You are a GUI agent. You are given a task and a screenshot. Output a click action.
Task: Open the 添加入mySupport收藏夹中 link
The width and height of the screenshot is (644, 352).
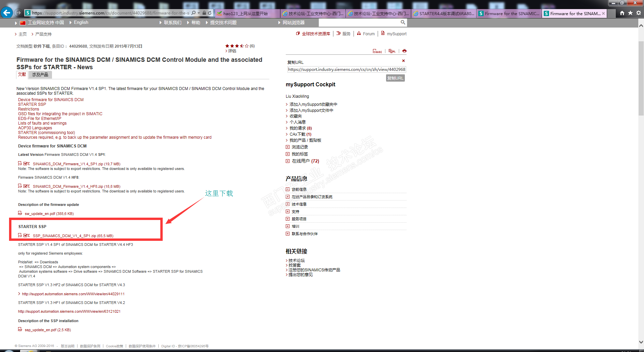click(x=313, y=104)
